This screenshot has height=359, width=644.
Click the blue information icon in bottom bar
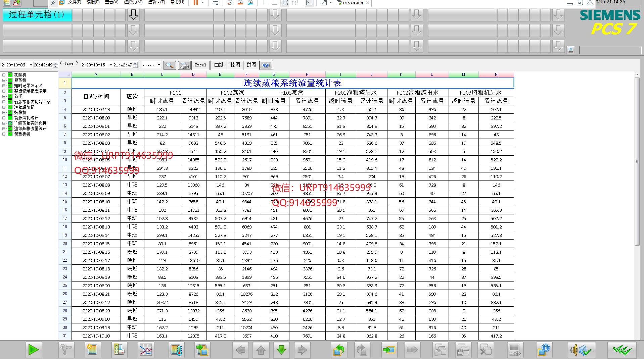[544, 350]
